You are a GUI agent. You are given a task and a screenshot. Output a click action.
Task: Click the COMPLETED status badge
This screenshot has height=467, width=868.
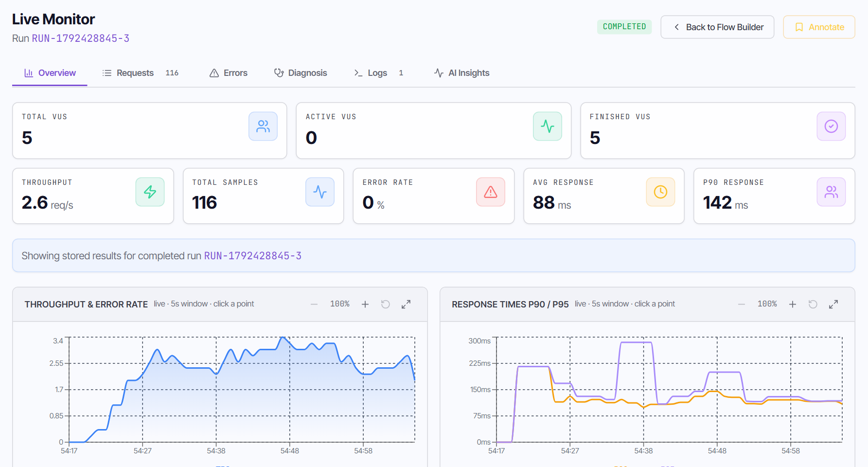[x=624, y=27]
